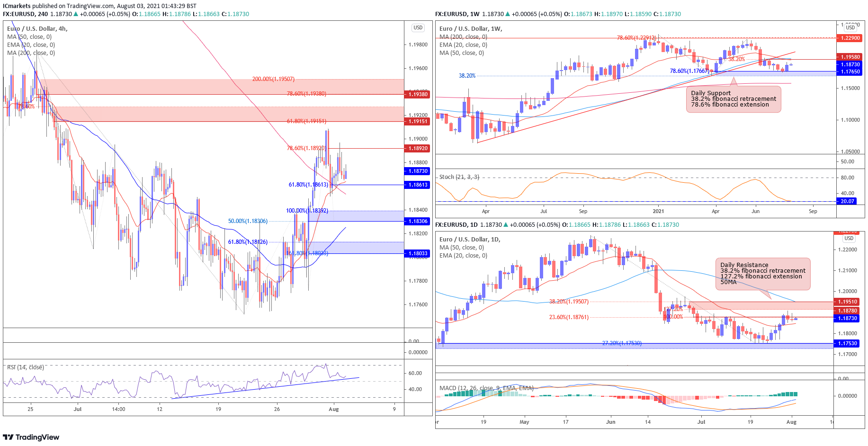Select the MA (50, close, 0) legend on 4h chart
Viewport: 868px width, 446px height.
29,37
